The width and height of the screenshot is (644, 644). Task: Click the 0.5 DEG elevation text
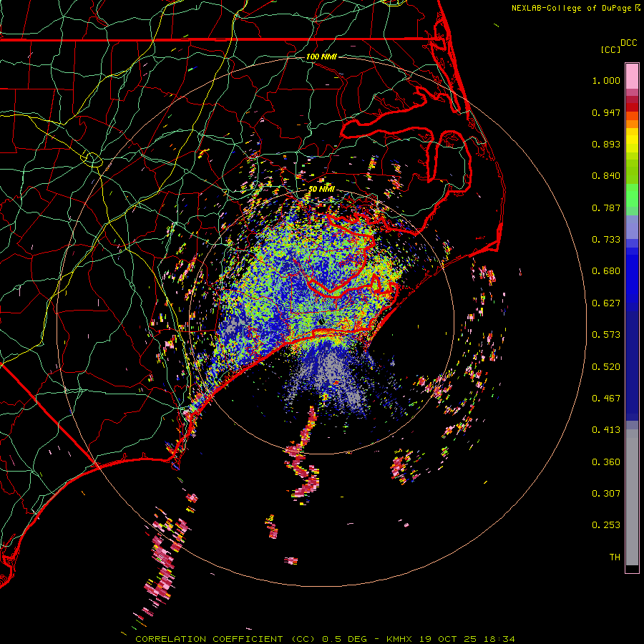345,639
